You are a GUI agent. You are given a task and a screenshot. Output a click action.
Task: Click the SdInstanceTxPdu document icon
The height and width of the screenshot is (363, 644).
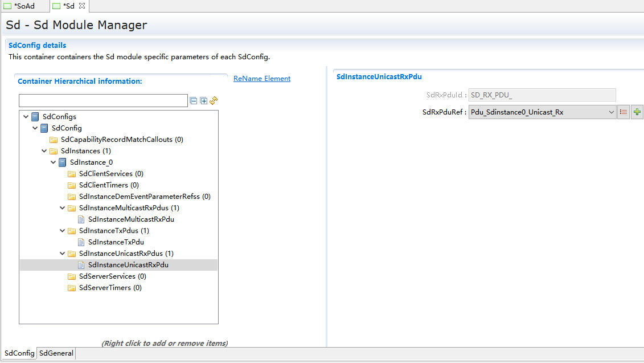point(81,242)
